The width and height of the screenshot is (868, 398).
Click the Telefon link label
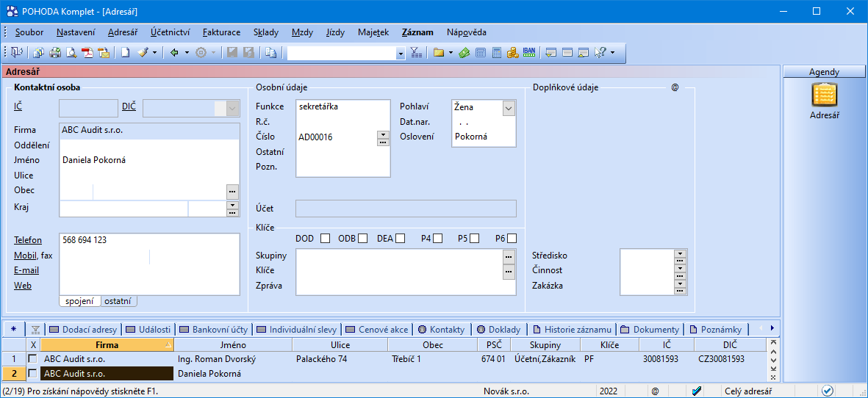click(28, 240)
